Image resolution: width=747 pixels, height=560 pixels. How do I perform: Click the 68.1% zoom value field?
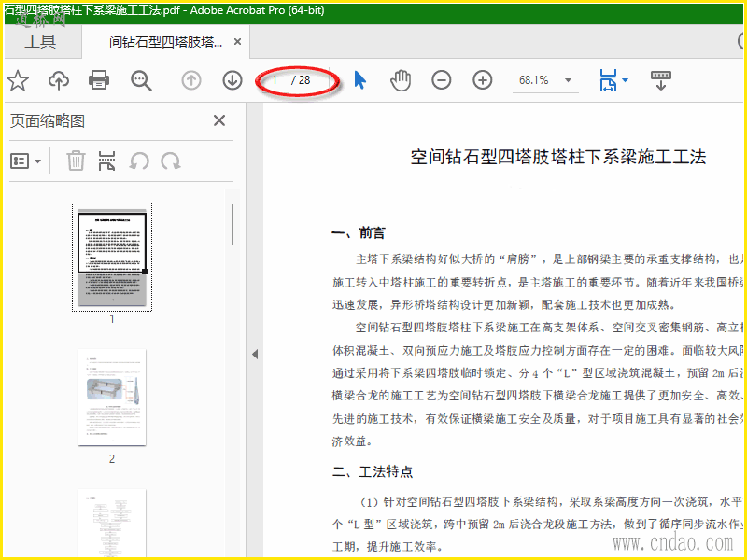pos(533,80)
